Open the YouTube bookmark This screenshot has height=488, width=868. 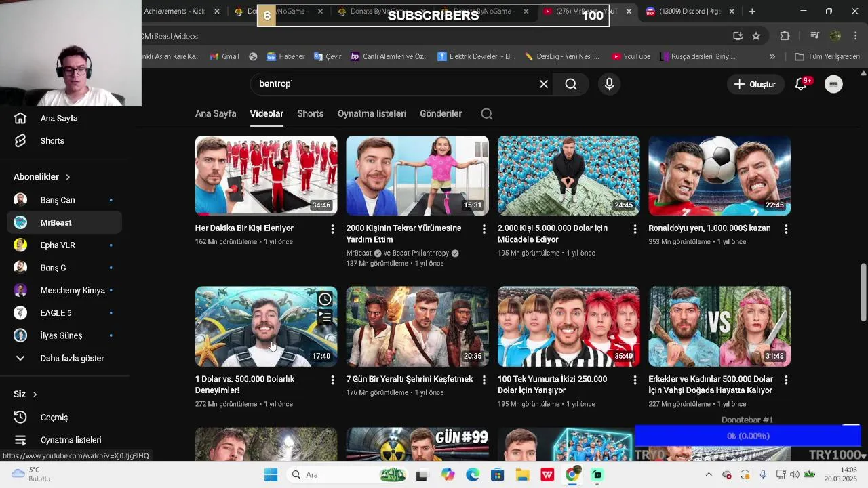631,56
